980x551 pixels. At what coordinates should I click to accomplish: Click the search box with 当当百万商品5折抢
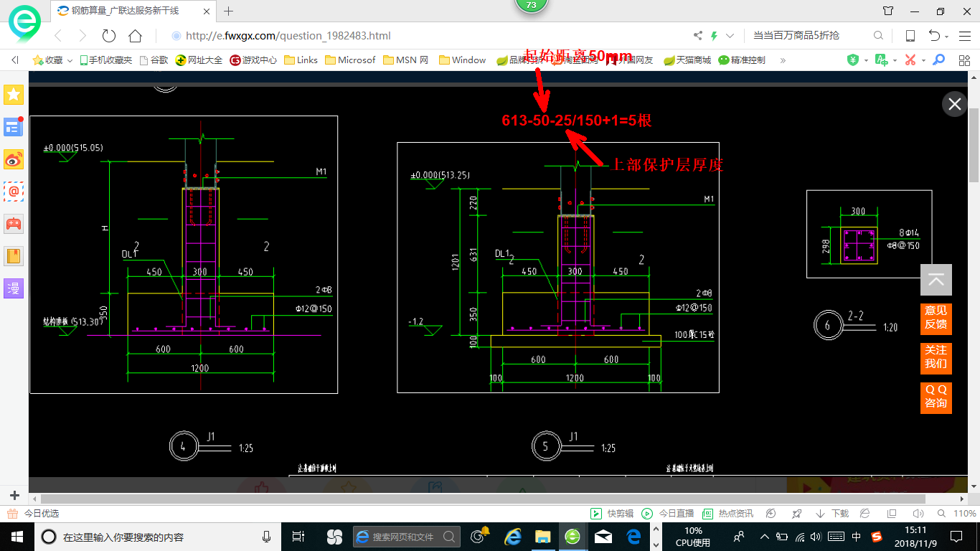[x=807, y=35]
